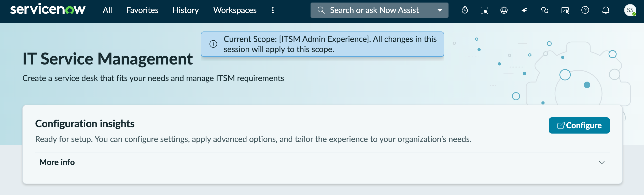Open the Workspaces menu
This screenshot has width=644, height=195.
click(x=235, y=10)
